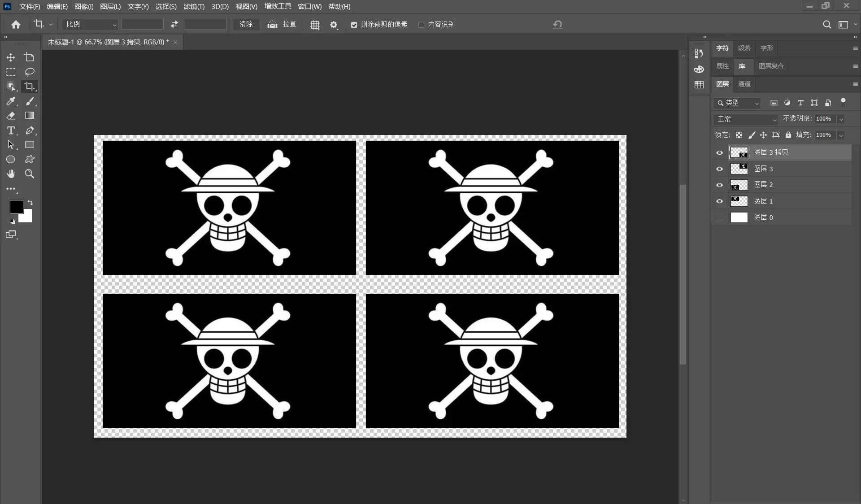
Task: Select the Path Selection tool
Action: 11,145
